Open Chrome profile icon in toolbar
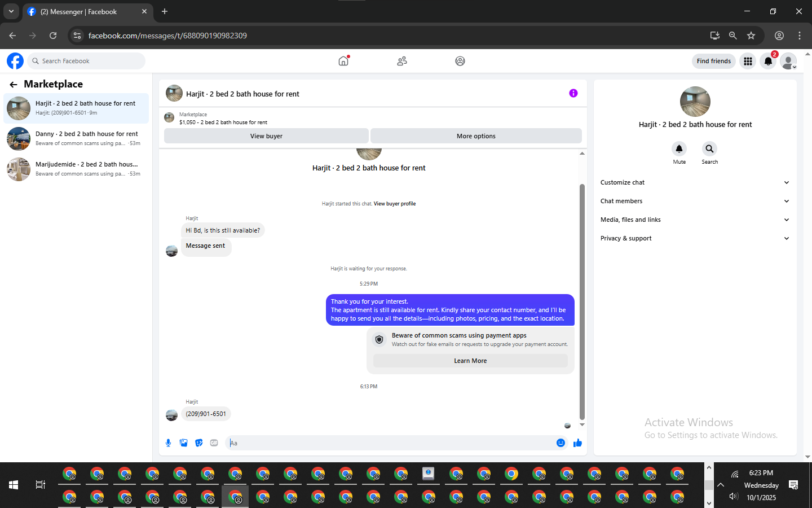This screenshot has width=812, height=508. (779, 36)
